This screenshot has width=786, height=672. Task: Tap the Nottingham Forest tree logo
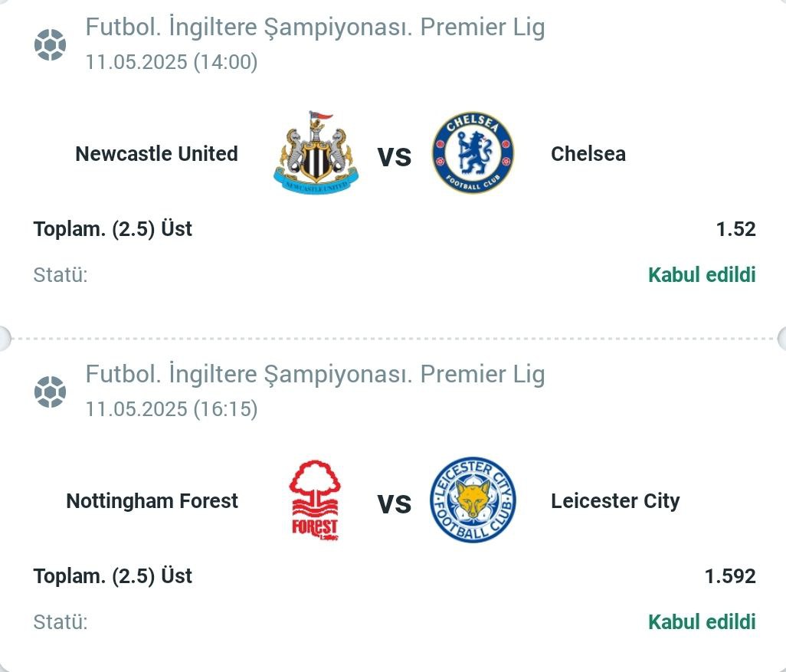[x=315, y=500]
